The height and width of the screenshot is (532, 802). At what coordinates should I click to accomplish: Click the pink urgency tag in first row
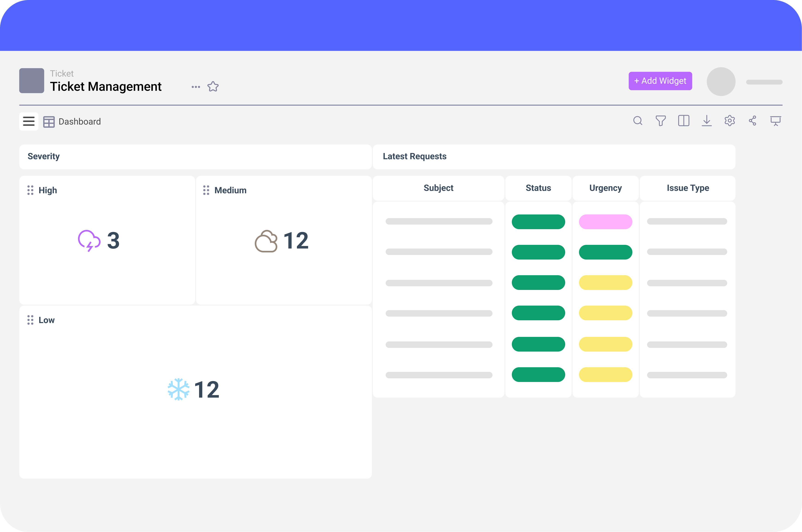tap(605, 222)
